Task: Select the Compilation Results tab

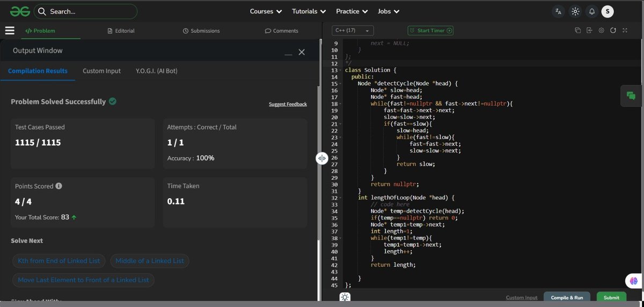Action: click(x=38, y=71)
